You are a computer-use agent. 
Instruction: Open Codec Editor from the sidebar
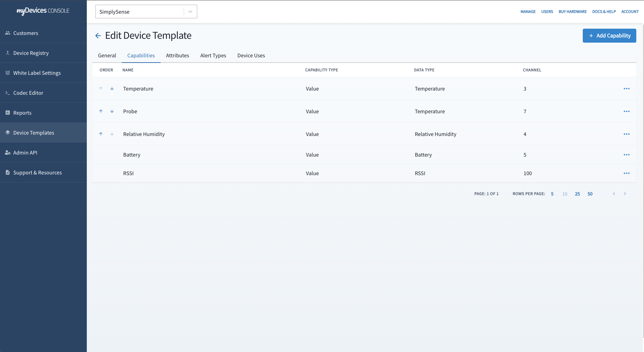(x=28, y=93)
